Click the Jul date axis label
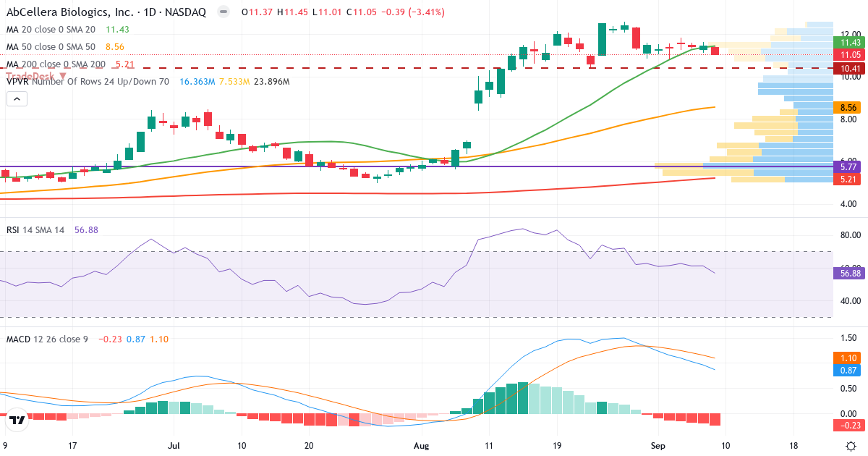This screenshot has width=868, height=456. (x=174, y=447)
